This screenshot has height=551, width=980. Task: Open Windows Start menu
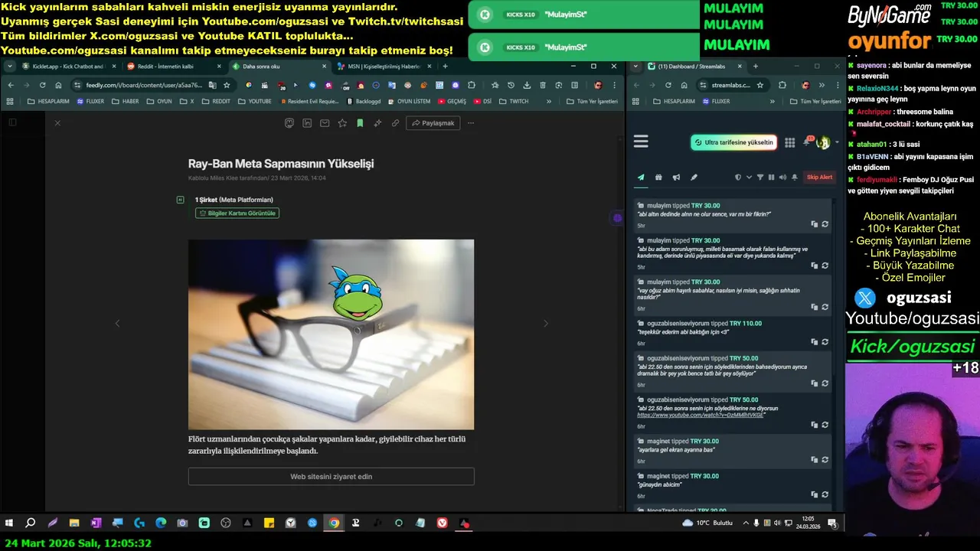coord(9,523)
